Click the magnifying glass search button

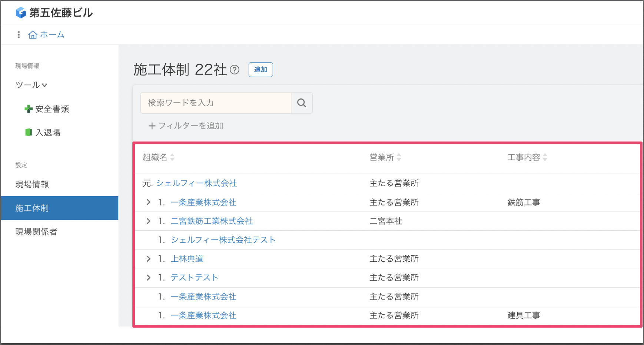point(302,103)
